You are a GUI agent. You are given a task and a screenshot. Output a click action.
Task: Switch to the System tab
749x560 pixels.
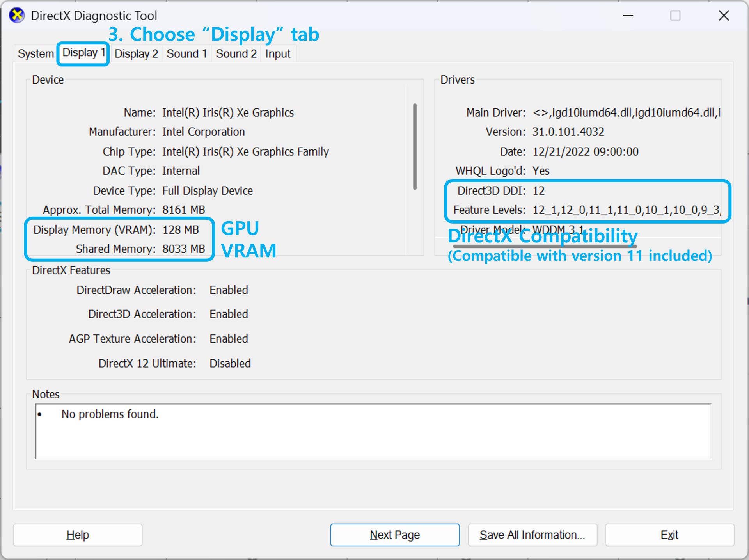pos(35,53)
